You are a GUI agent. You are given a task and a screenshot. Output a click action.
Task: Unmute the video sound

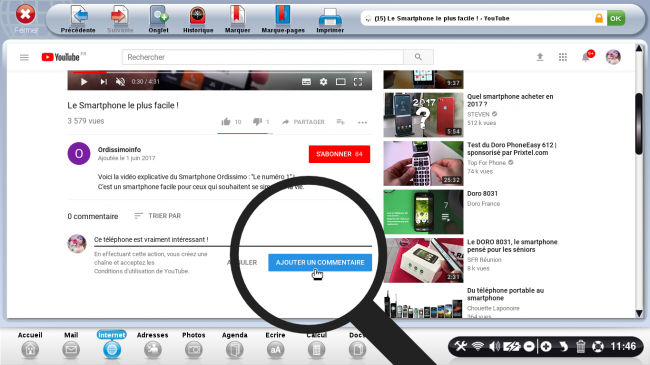point(120,82)
